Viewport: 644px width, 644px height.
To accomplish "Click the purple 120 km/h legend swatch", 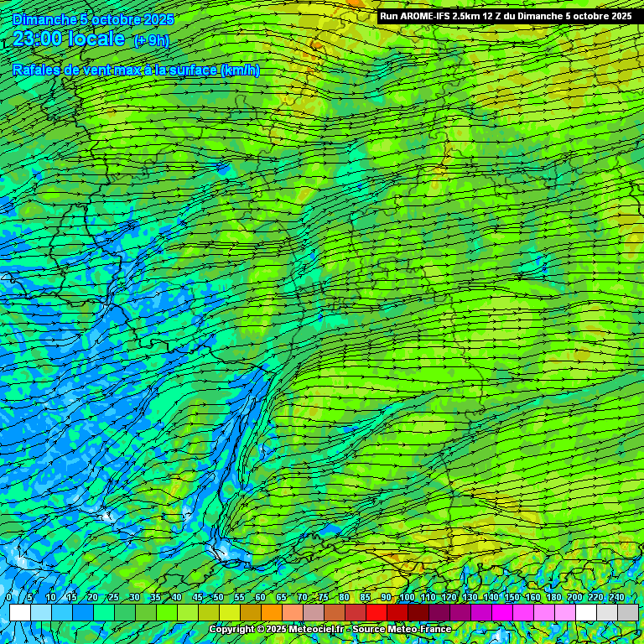I will click(460, 613).
